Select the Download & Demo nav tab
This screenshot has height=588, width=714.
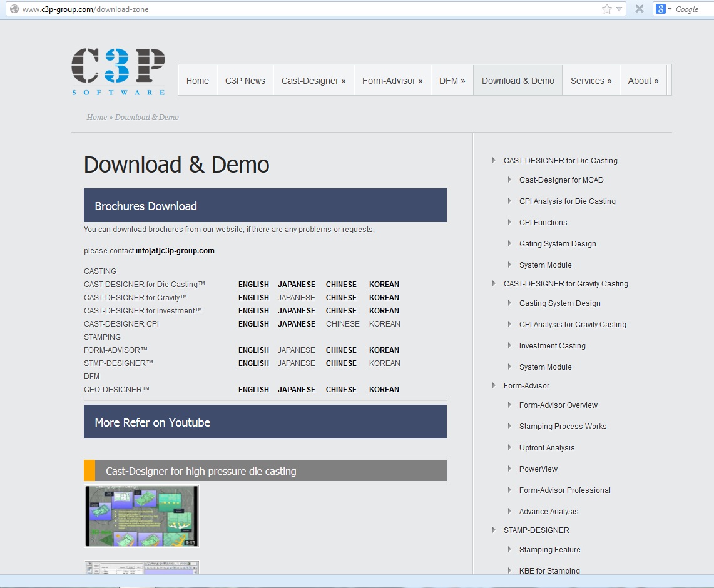[518, 81]
